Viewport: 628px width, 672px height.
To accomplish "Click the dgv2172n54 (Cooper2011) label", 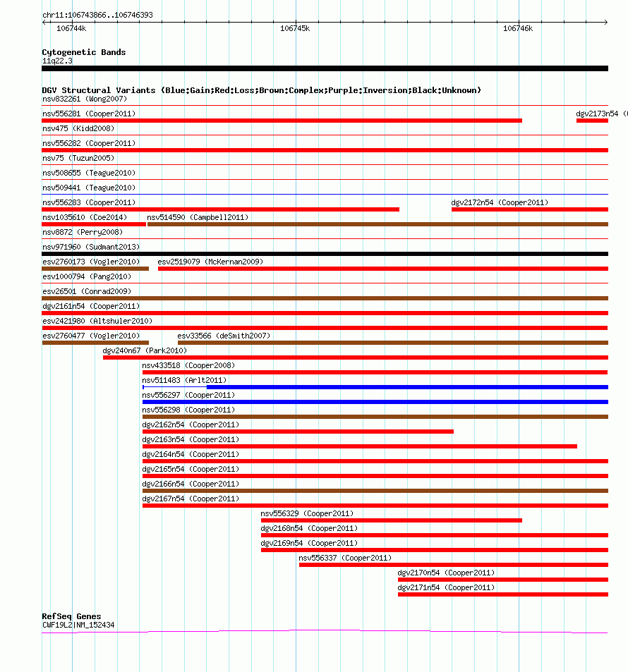I will click(x=500, y=202).
